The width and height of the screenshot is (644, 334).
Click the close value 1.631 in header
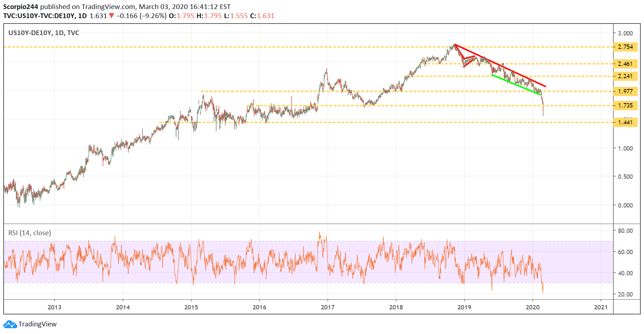[266, 16]
